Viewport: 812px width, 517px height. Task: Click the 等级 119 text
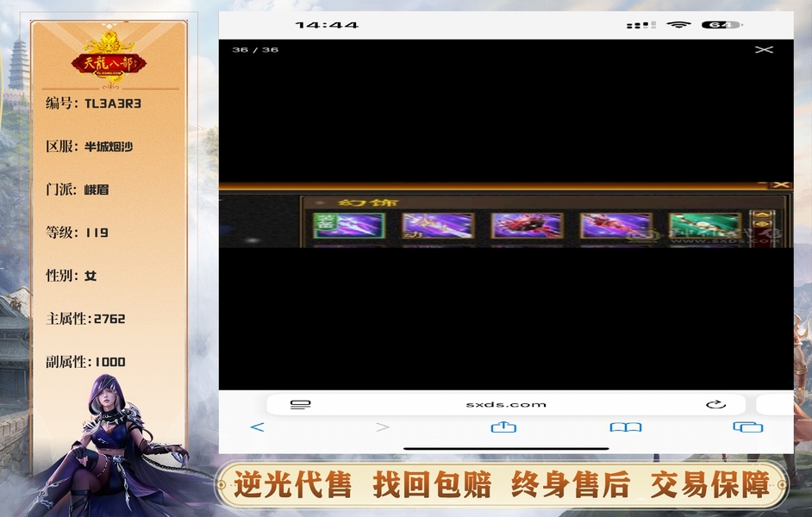(77, 233)
